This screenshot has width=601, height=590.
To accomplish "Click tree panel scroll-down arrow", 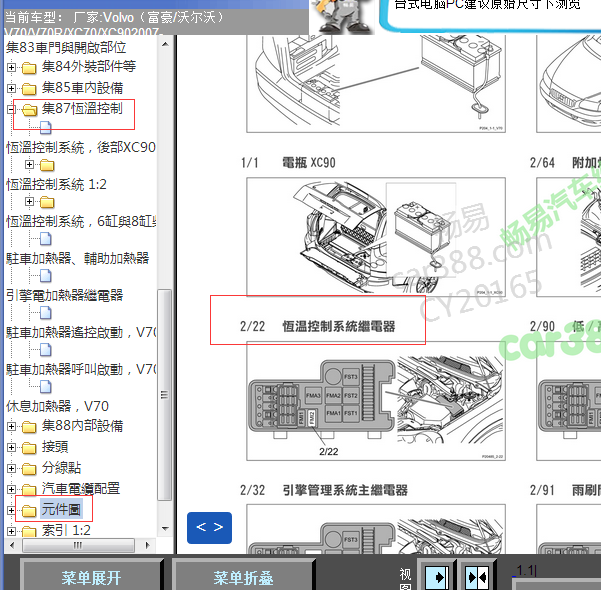I will click(x=165, y=529).
